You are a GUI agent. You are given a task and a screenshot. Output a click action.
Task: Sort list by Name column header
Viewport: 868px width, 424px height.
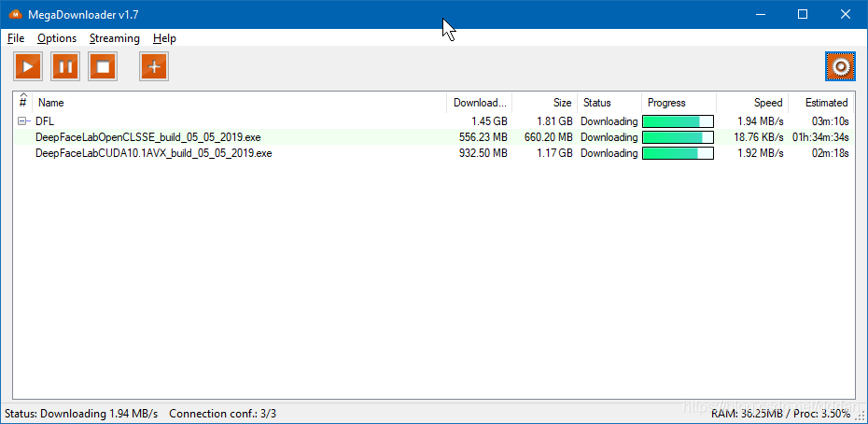(x=240, y=102)
